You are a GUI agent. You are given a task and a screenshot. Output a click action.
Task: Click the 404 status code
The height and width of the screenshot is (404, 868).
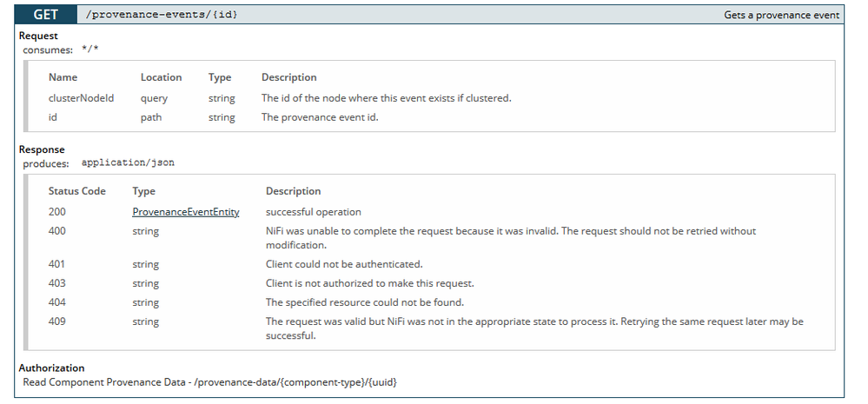57,302
